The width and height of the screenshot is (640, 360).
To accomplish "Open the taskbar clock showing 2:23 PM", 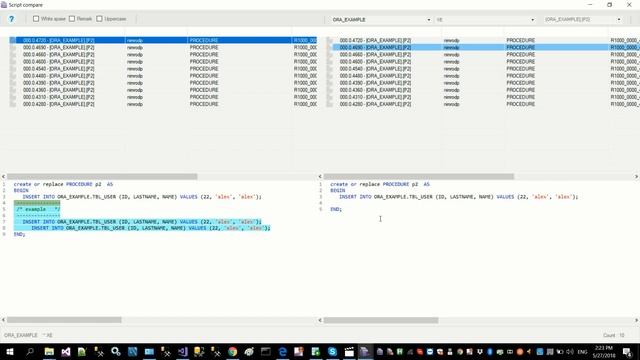I will [x=604, y=351].
